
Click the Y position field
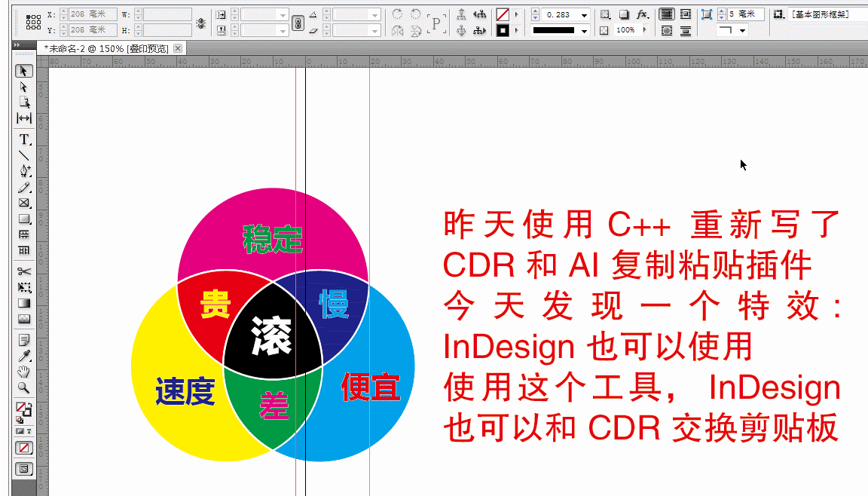click(93, 30)
